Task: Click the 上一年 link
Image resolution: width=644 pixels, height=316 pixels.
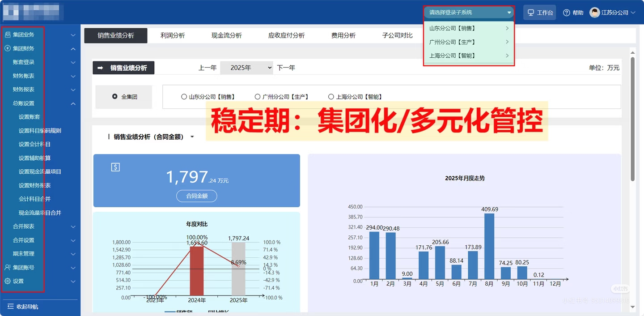Action: [x=208, y=68]
